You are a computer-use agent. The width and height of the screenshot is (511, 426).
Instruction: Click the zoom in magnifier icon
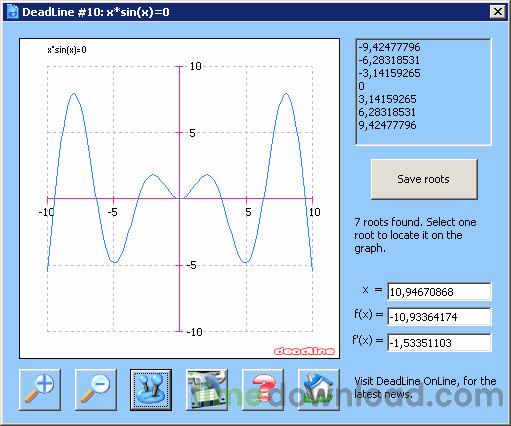[x=40, y=390]
